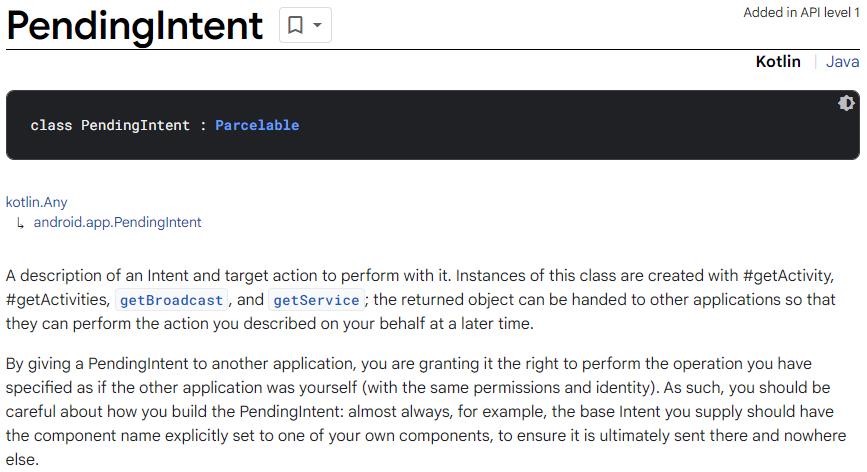This screenshot has height=472, width=867.
Task: Follow the getBroadcast code link
Action: 171,300
